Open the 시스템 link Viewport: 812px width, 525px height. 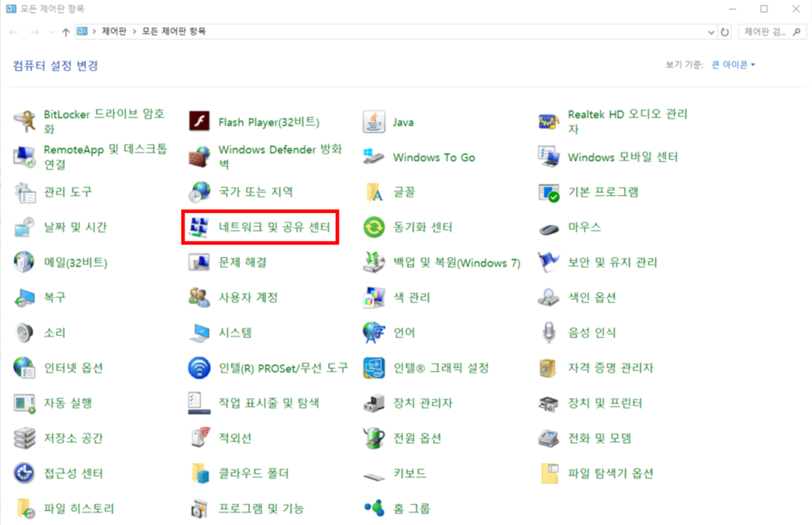235,332
